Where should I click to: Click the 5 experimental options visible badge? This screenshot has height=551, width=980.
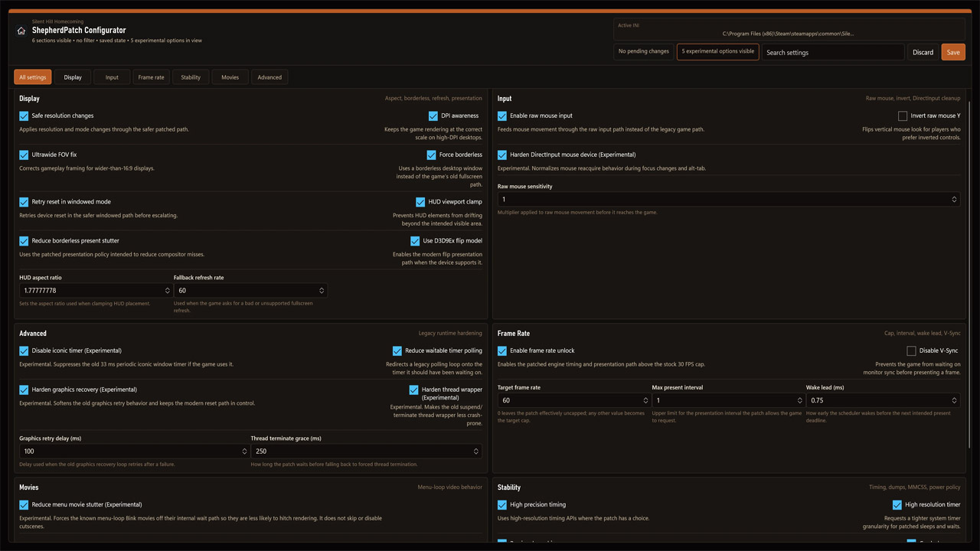coord(717,51)
